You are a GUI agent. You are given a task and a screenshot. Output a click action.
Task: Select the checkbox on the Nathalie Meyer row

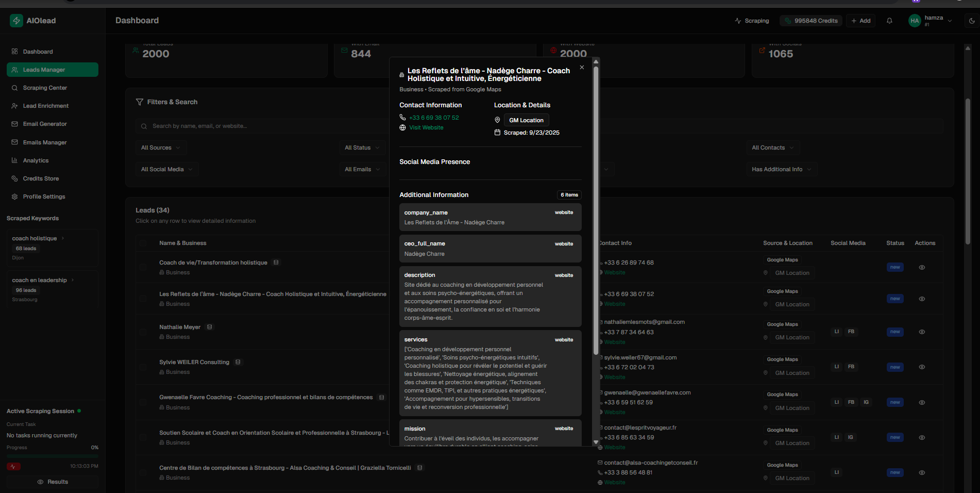(143, 332)
